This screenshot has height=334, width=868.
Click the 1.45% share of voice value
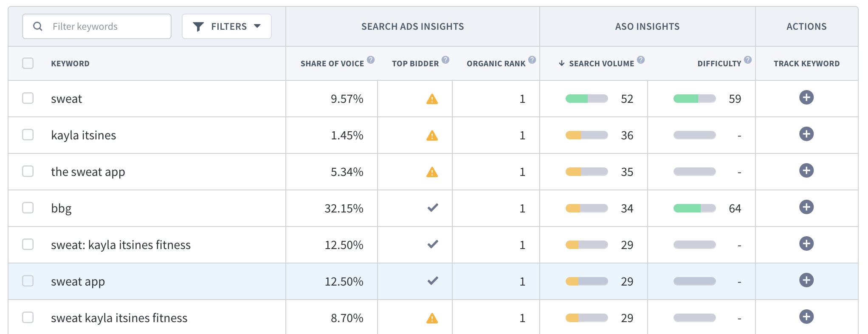pyautogui.click(x=347, y=136)
